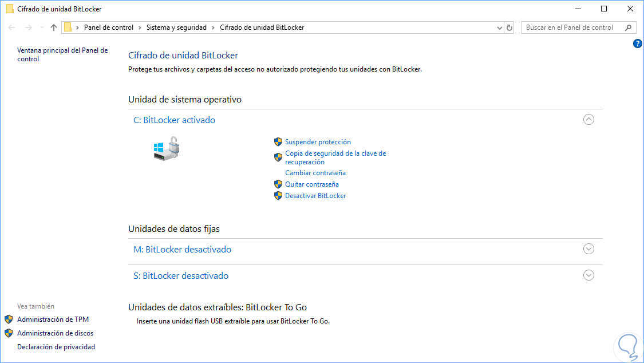Click the shield icon next to Administración de discos

click(x=9, y=333)
